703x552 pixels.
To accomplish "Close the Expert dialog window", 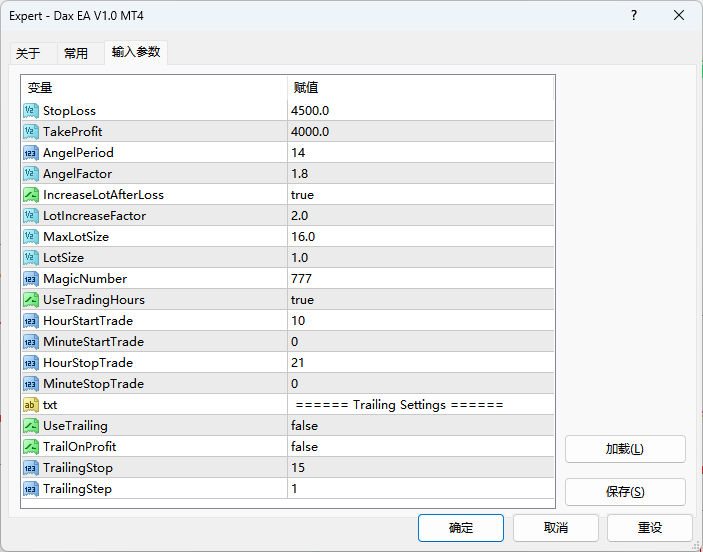I will click(679, 16).
